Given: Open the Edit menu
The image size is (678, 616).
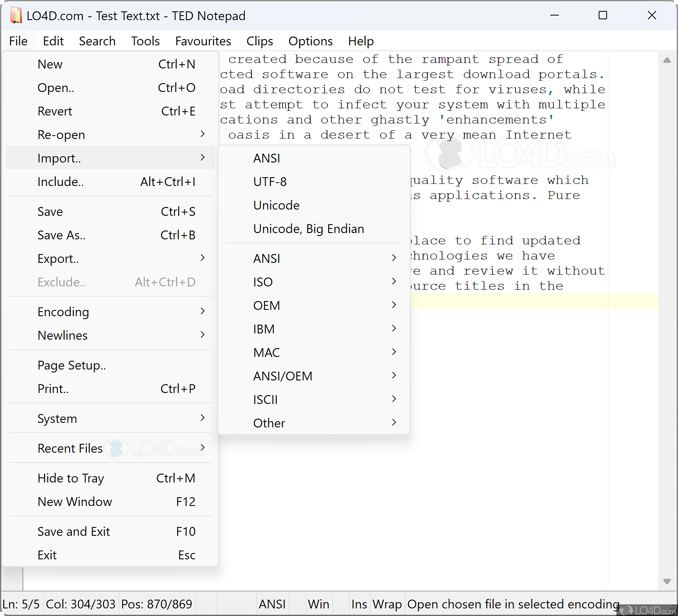Looking at the screenshot, I should click(x=53, y=41).
